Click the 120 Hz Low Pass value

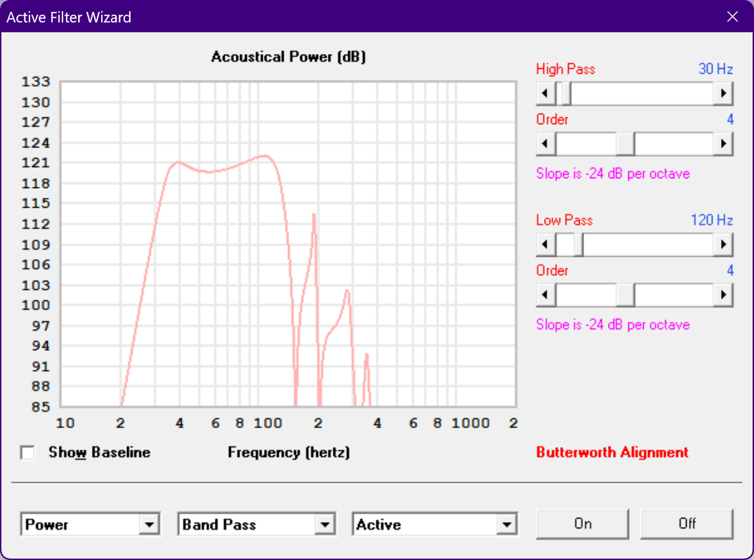(712, 220)
